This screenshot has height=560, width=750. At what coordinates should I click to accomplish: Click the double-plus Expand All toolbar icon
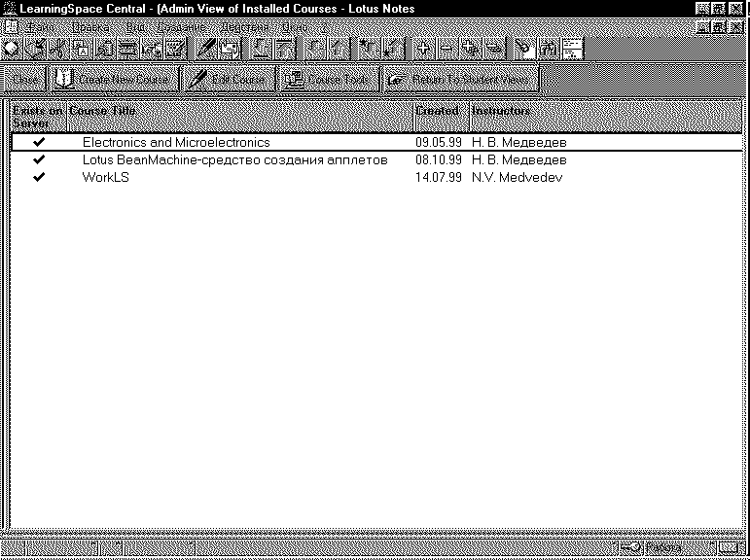point(470,49)
